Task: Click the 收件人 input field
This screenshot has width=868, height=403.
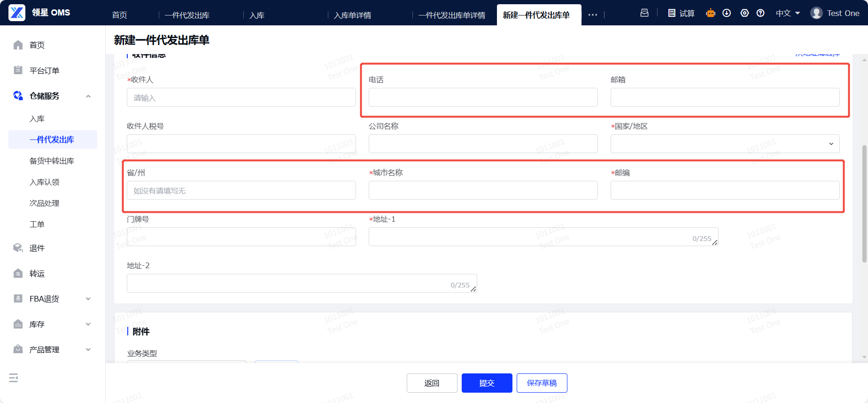Action: pyautogui.click(x=241, y=97)
